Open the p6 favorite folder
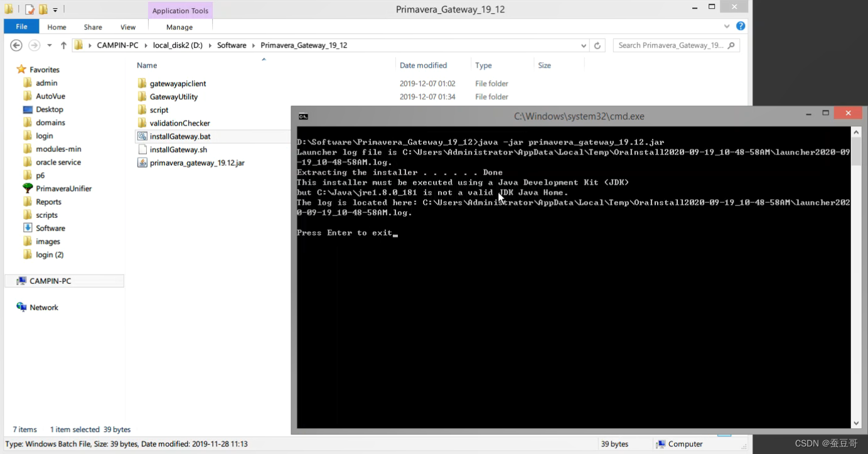 tap(40, 175)
